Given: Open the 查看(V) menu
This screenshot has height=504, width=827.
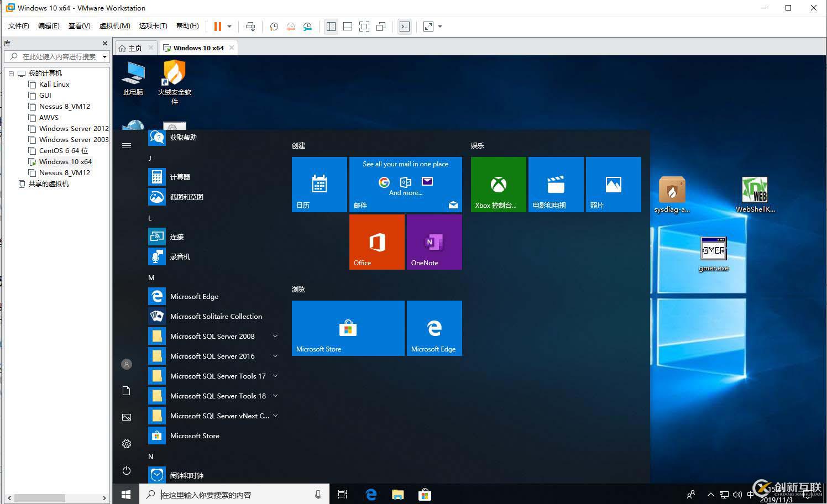Looking at the screenshot, I should 79,26.
